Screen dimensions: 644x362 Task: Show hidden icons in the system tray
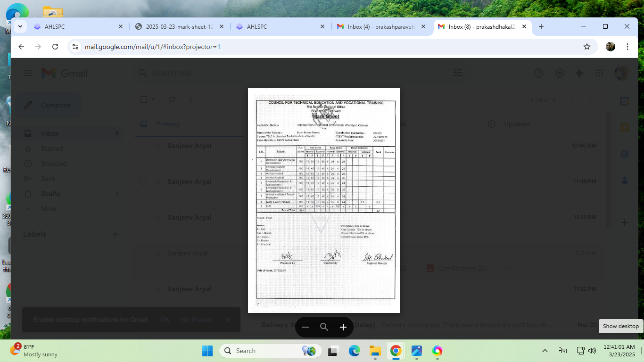545,351
